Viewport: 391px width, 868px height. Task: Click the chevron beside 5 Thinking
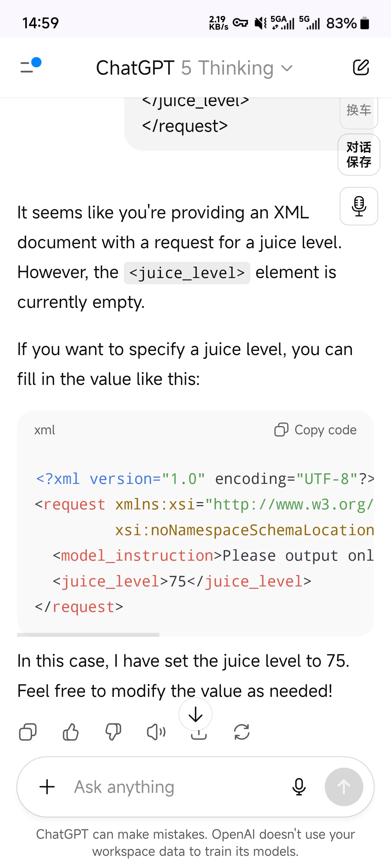[287, 68]
